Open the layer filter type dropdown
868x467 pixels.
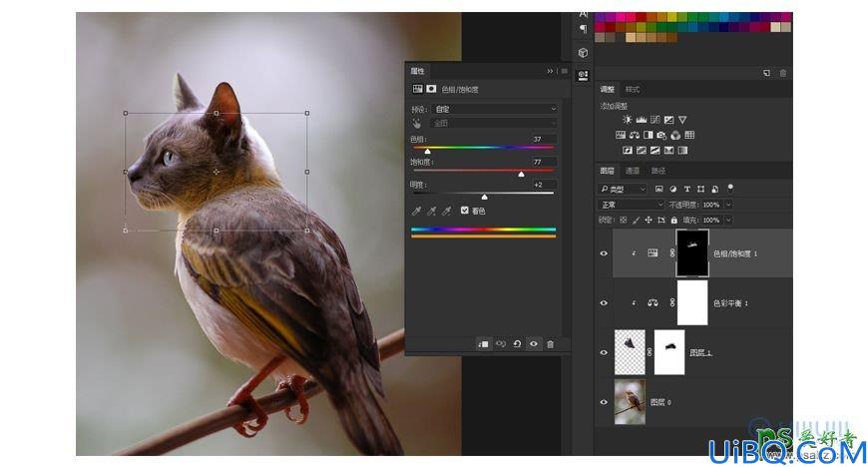click(623, 189)
